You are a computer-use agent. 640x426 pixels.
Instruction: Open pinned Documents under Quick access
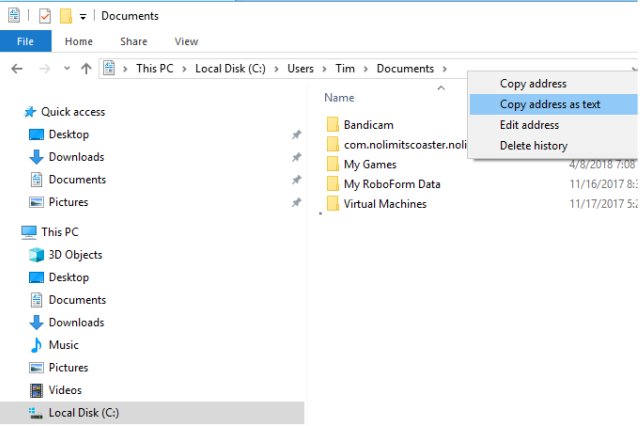77,180
